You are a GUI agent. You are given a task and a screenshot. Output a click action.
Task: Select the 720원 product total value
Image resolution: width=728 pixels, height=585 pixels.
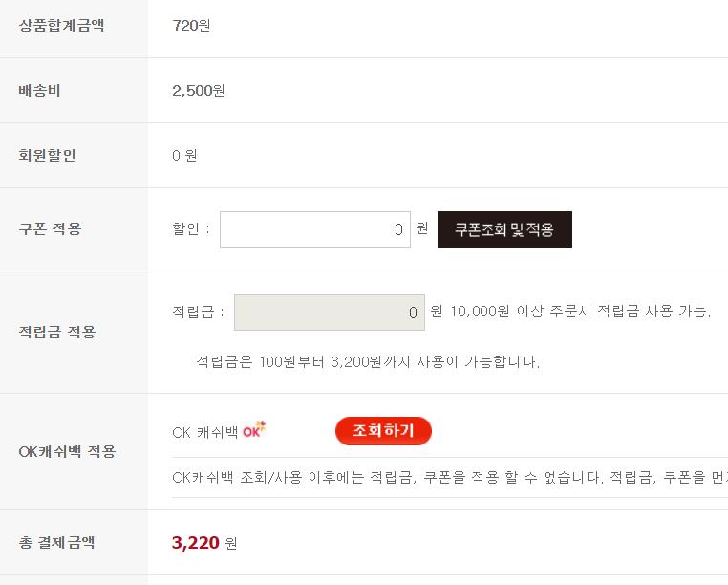click(x=191, y=25)
